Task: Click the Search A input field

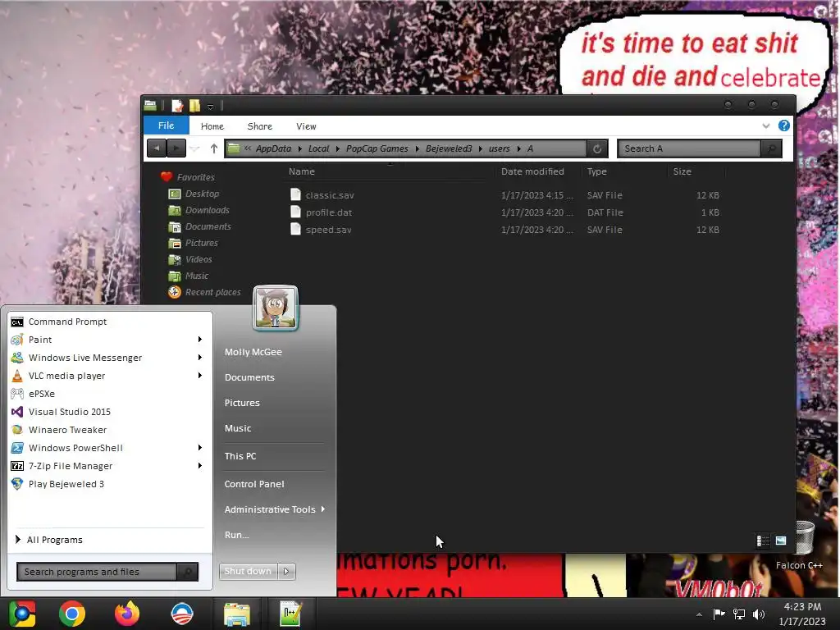Action: 689,148
